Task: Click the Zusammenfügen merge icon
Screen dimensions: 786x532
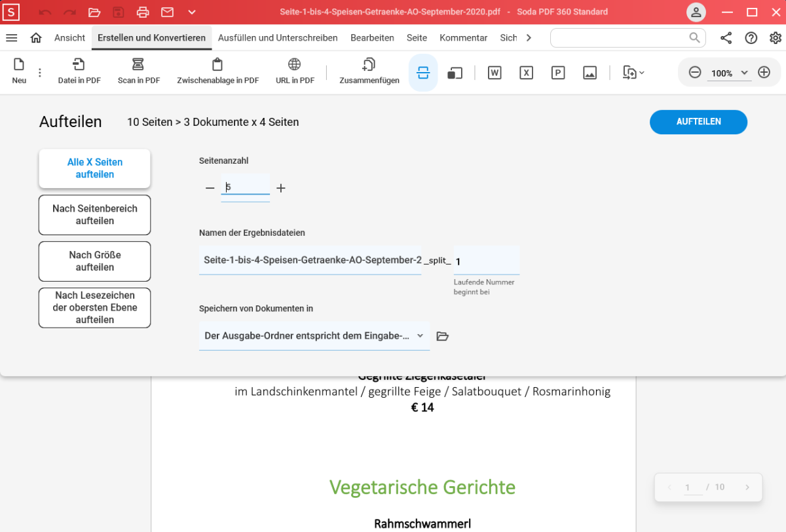Action: click(369, 65)
